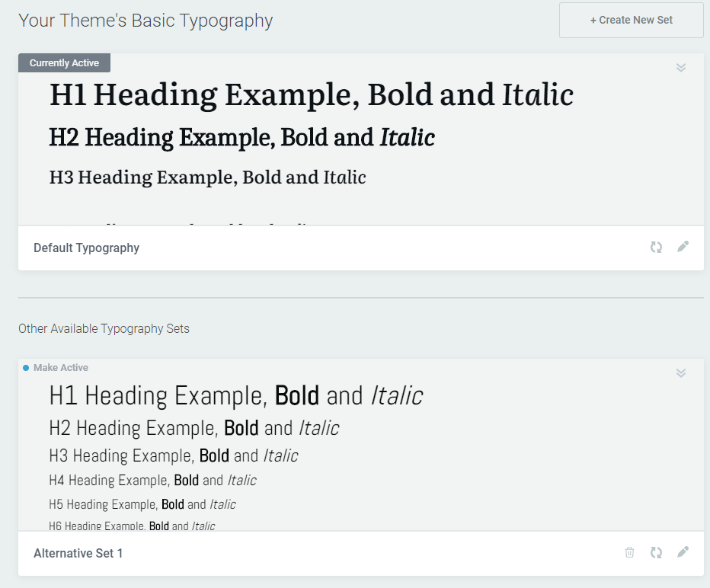Click the serif H2 Heading Example preview
This screenshot has height=588, width=710.
pos(241,138)
